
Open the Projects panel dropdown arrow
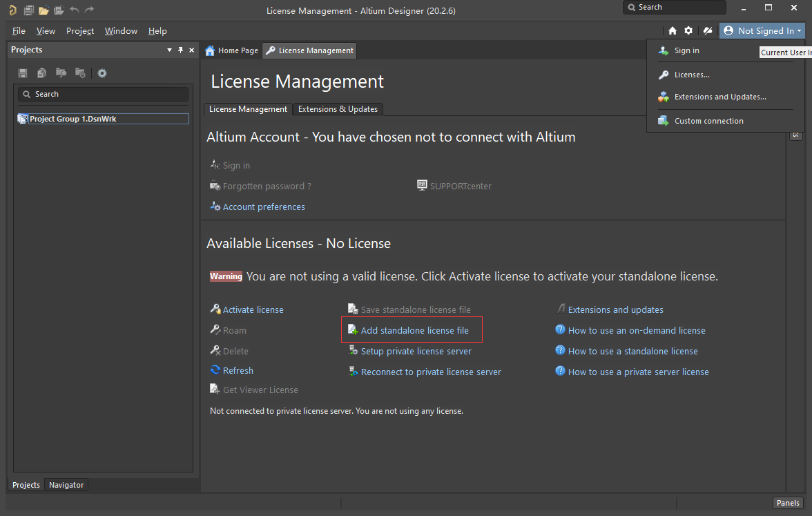point(170,50)
